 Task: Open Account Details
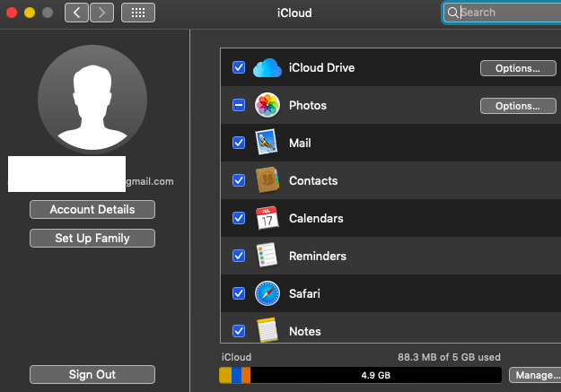coord(92,209)
